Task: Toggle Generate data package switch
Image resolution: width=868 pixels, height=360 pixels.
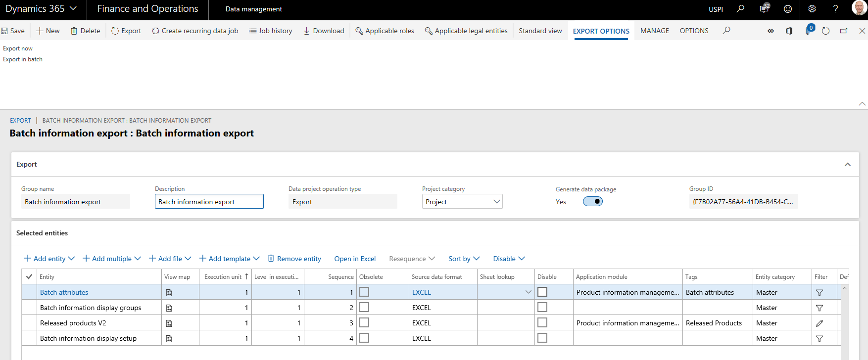Action: [592, 202]
